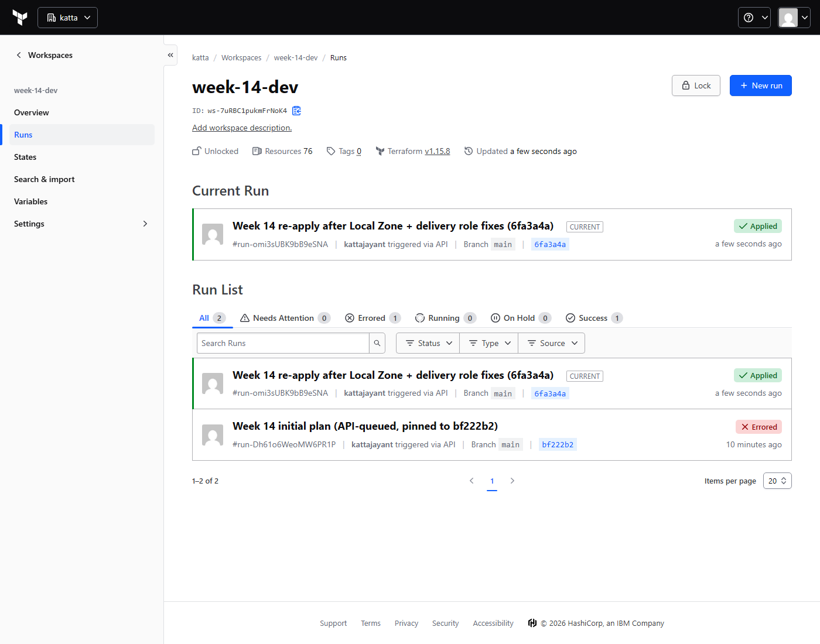Go to next page arrow
The image size is (820, 644).
click(512, 481)
